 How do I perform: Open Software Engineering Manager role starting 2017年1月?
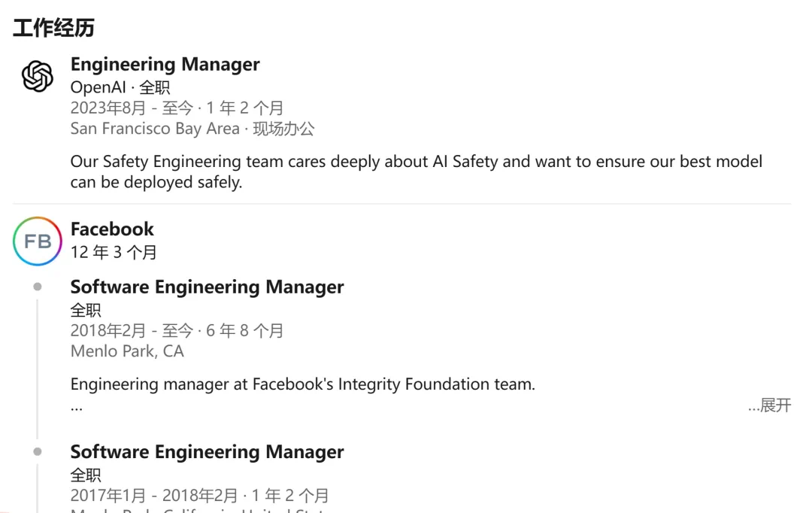[207, 451]
